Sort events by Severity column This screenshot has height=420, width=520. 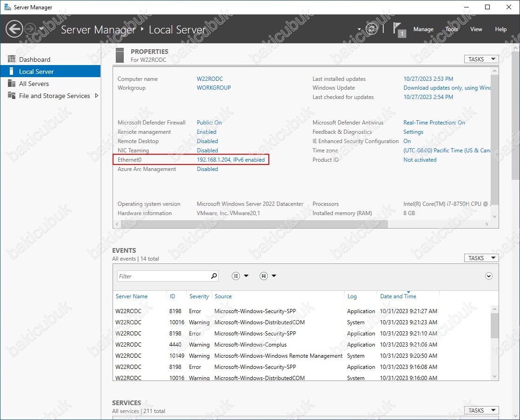[199, 296]
